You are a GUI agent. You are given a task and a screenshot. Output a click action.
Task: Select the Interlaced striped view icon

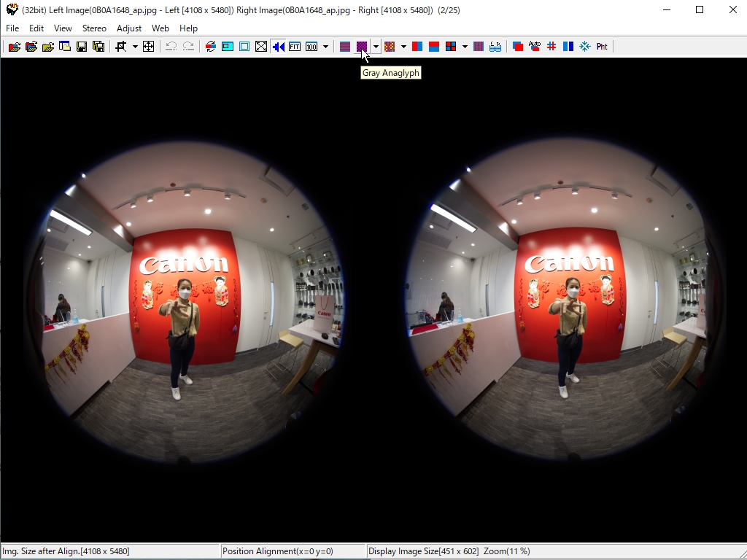point(345,46)
